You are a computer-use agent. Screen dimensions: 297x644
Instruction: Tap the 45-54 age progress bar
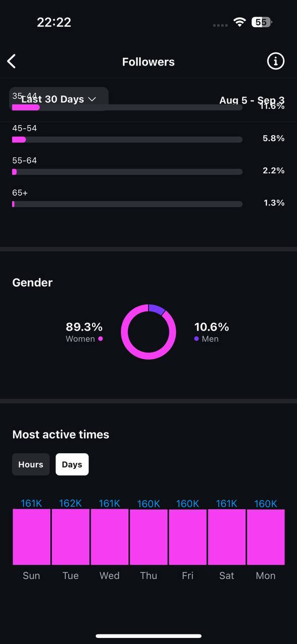point(127,139)
